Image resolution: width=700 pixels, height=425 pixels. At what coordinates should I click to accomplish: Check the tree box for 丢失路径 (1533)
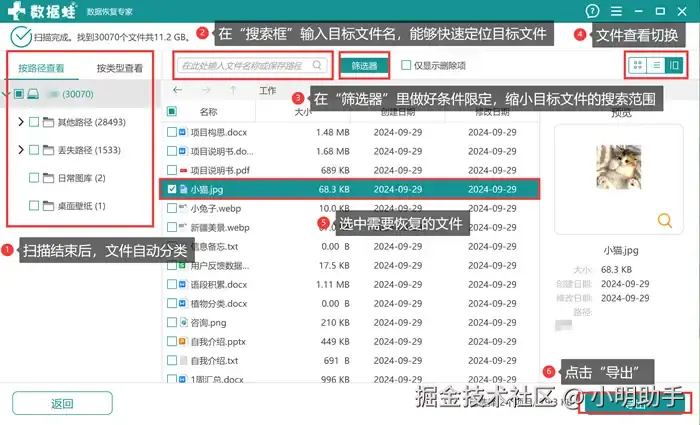tap(34, 150)
